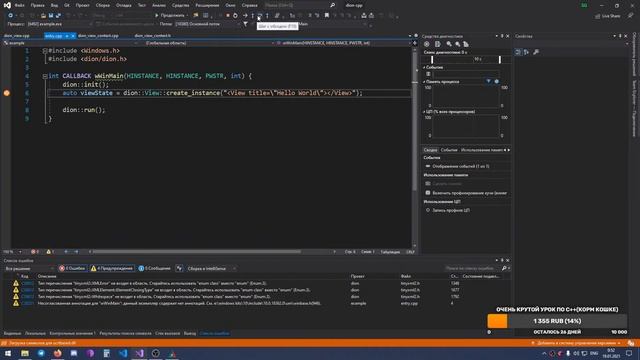Image resolution: width=640 pixels, height=360 pixels.
Task: Close the entry.cpp tab
Action: tap(73, 36)
